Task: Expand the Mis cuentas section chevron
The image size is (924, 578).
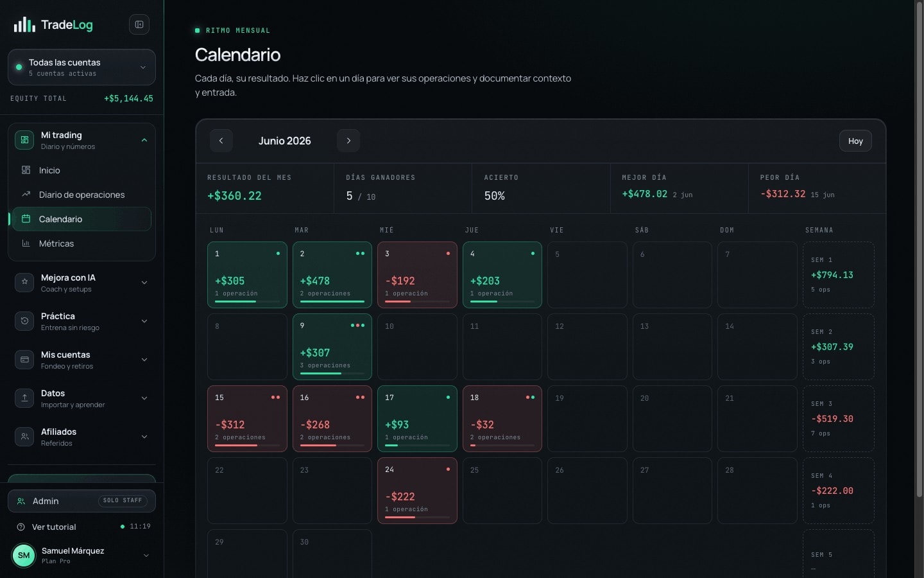Action: (x=144, y=360)
